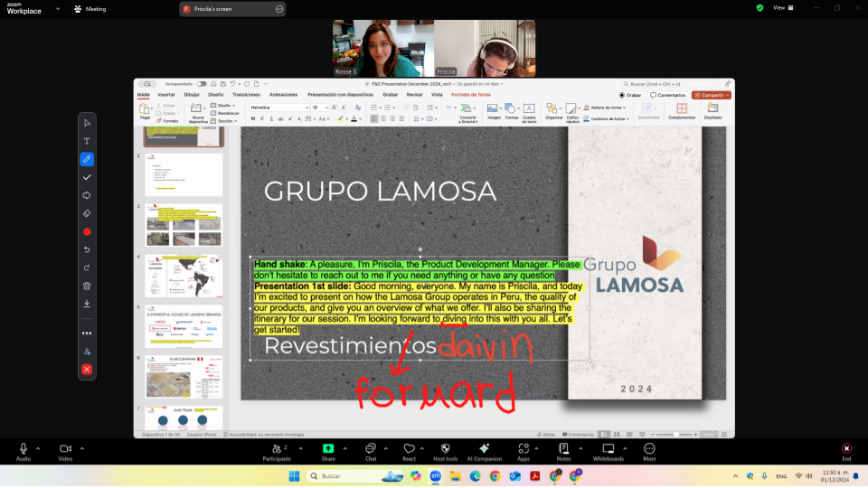Select slide 4 thumbnail with map
This screenshot has width=868, height=488.
(184, 277)
